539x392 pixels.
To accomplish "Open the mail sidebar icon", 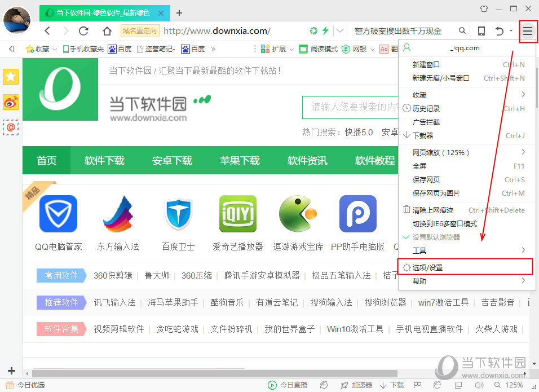I will tap(11, 127).
